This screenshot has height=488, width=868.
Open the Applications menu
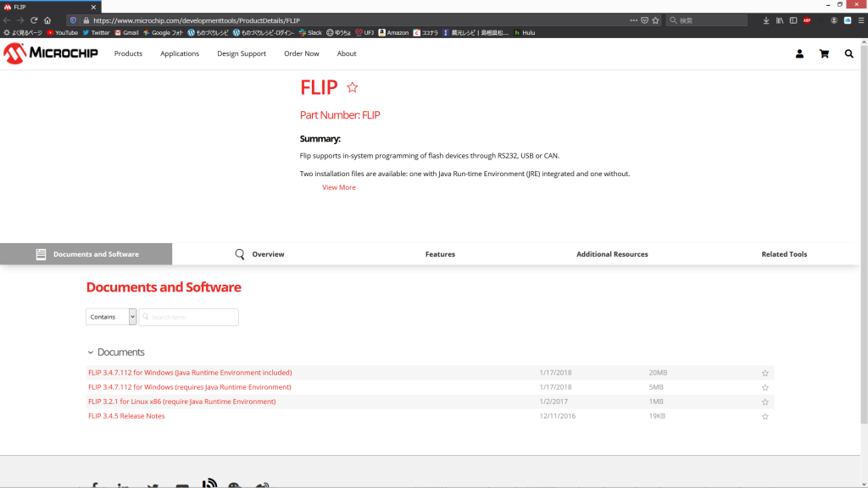180,53
